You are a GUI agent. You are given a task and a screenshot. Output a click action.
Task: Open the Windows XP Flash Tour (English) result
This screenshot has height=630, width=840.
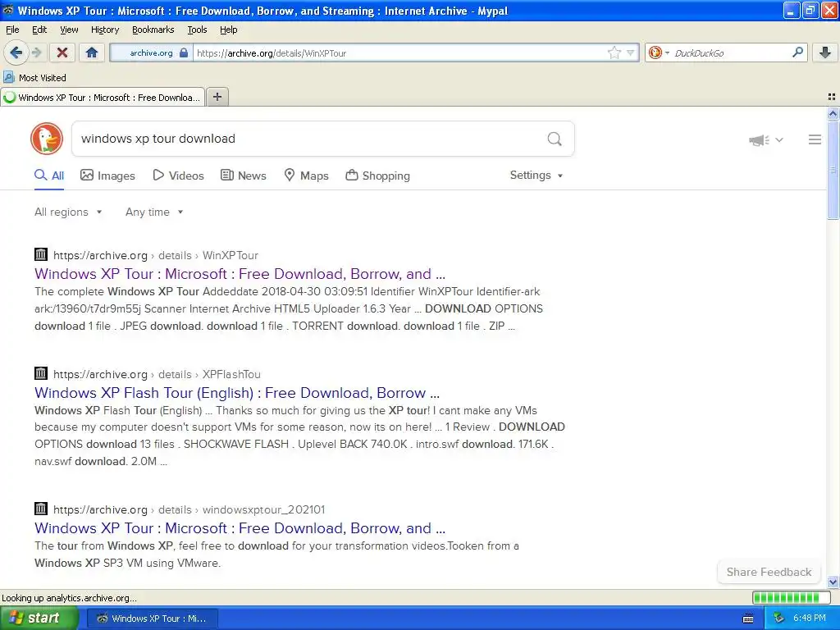point(237,393)
